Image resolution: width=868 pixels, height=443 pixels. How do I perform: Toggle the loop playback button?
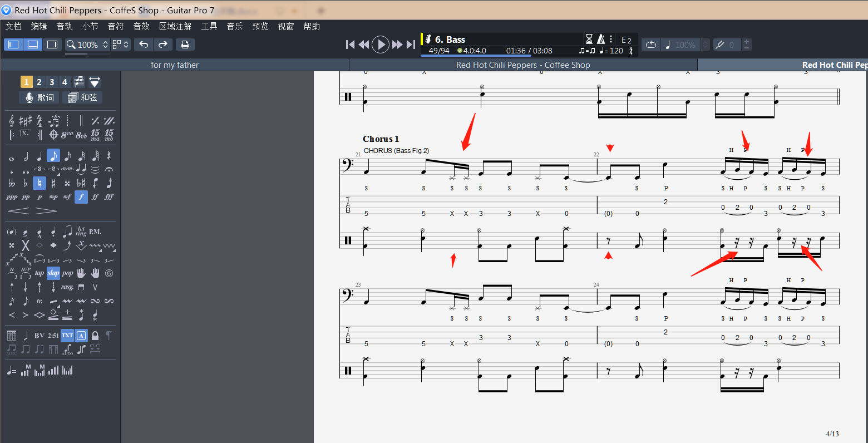(x=651, y=45)
